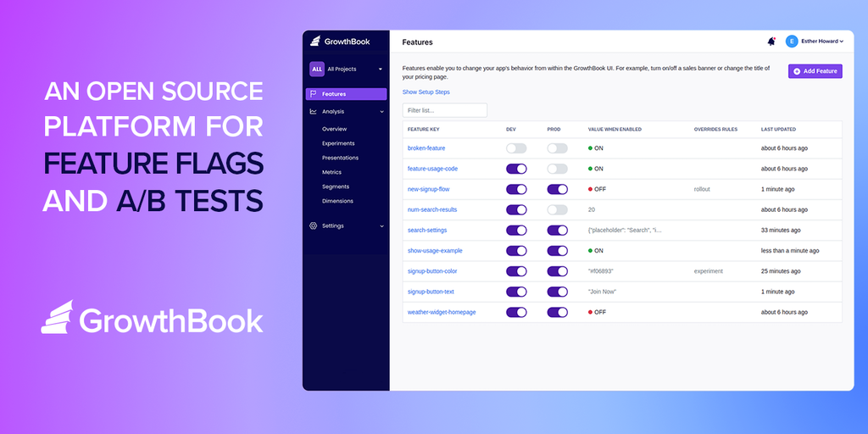This screenshot has width=868, height=434.
Task: Open the signup-button-color feature
Action: [431, 271]
